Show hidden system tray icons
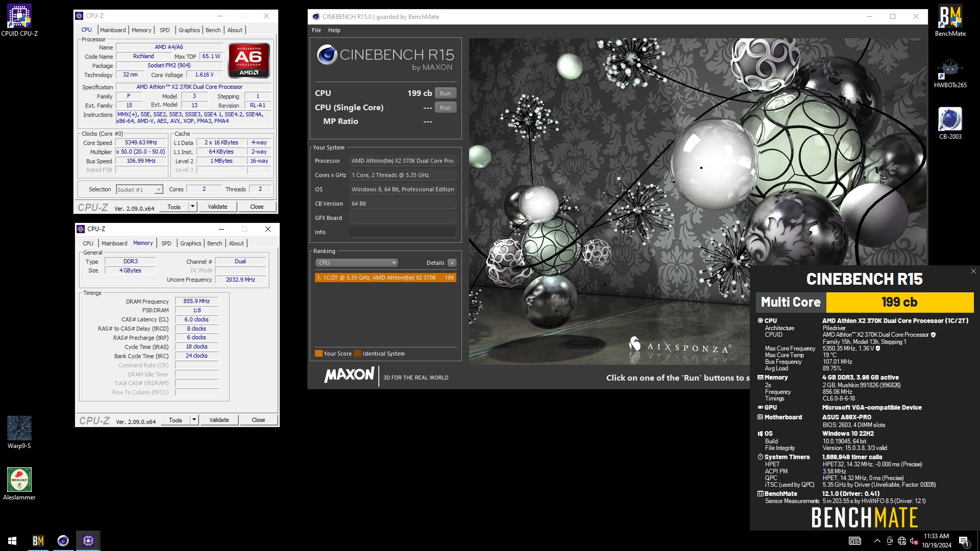This screenshot has width=980, height=551. 877,541
